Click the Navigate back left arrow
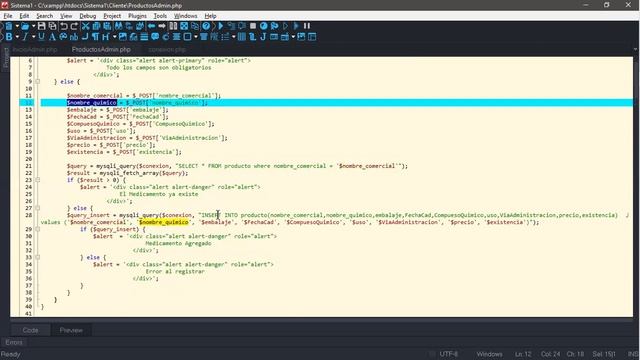 point(151,26)
